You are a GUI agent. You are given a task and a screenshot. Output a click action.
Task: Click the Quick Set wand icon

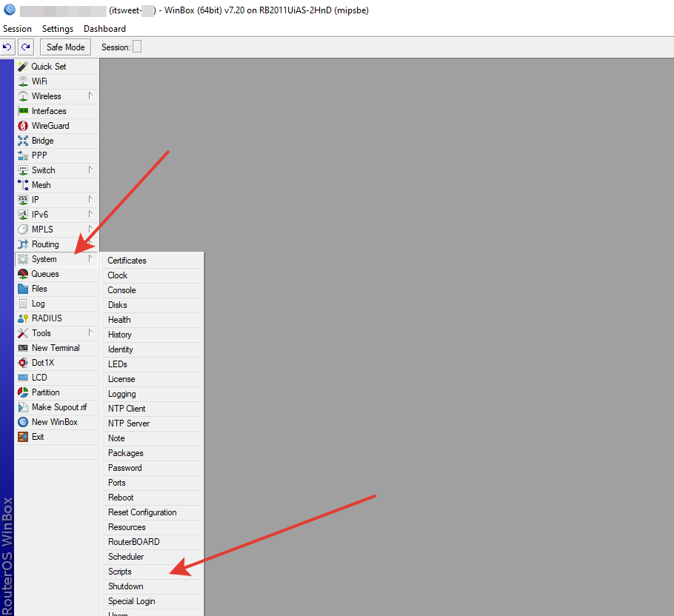pos(23,67)
